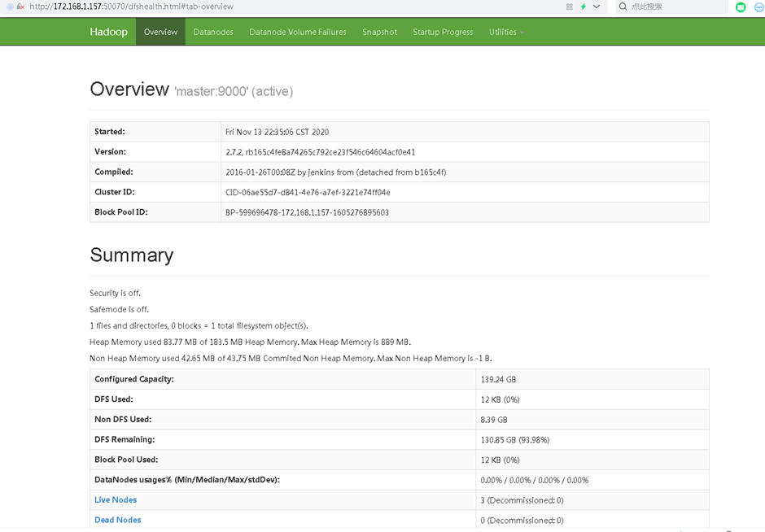Click the site info icon left of URL
Screen dimensions: 765x532
pos(10,7)
